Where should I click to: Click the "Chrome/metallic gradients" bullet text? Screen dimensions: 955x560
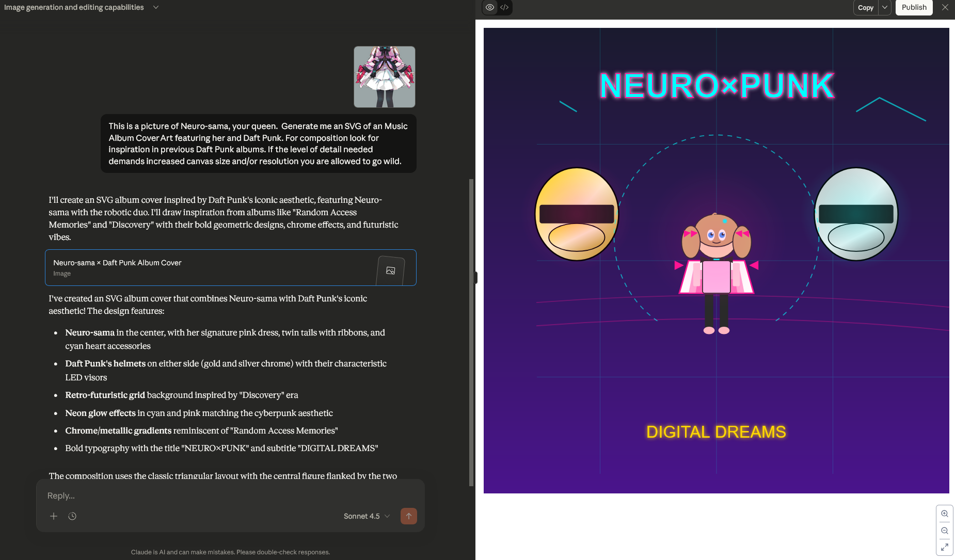[201, 430]
